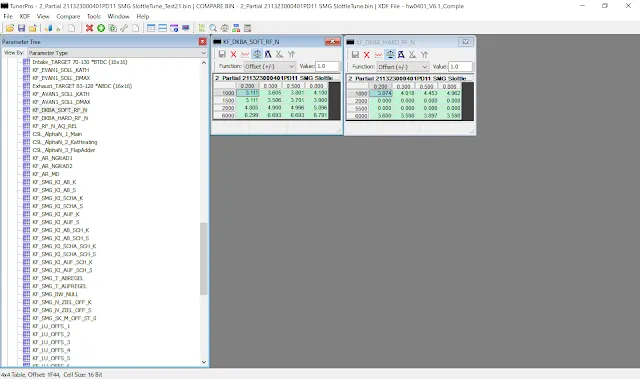Click the calculator toolbar icon
This screenshot has height=379, width=640.
[247, 28]
